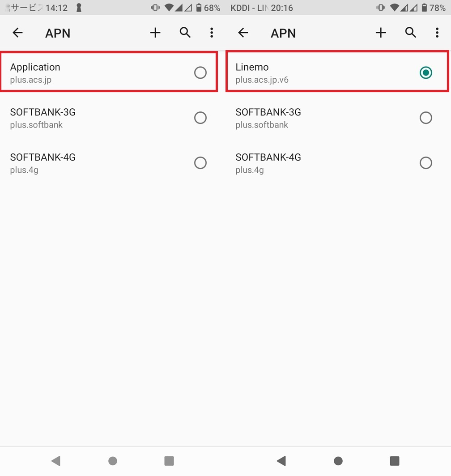Select SOFTBANK-3G radio button on left screen

click(200, 118)
